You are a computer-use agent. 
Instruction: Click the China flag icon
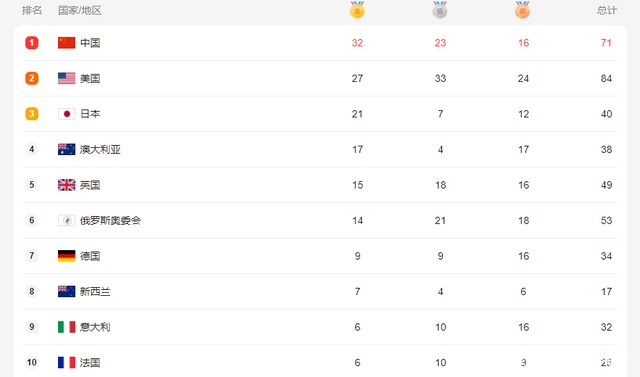[67, 43]
